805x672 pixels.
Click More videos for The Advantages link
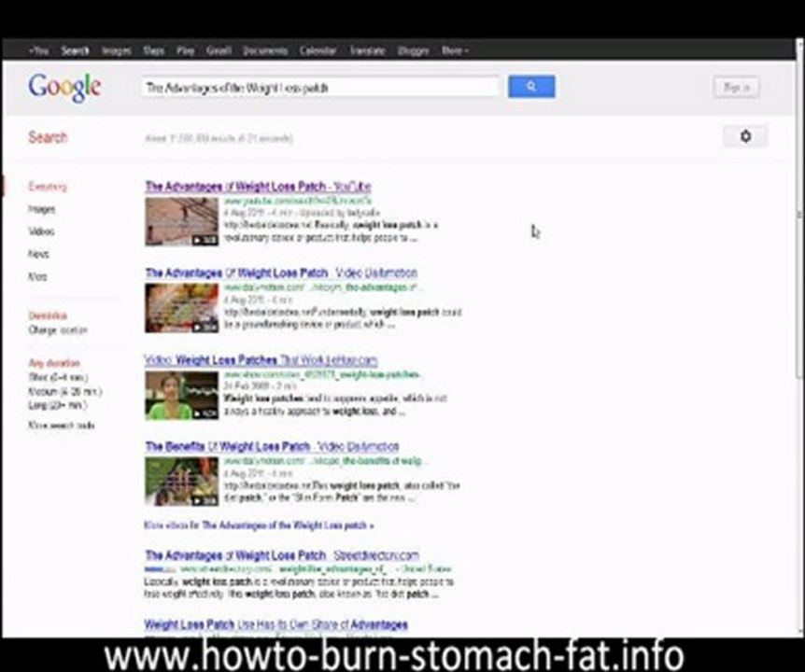click(x=259, y=525)
